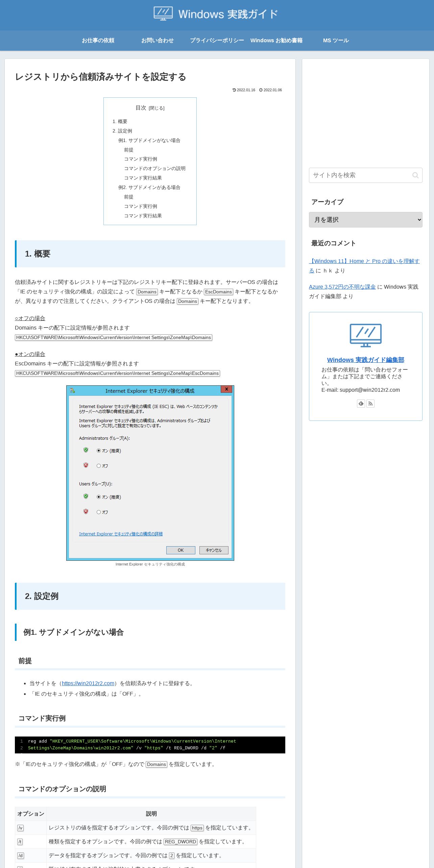Click the オプション table header
The image size is (434, 868).
[x=30, y=814]
